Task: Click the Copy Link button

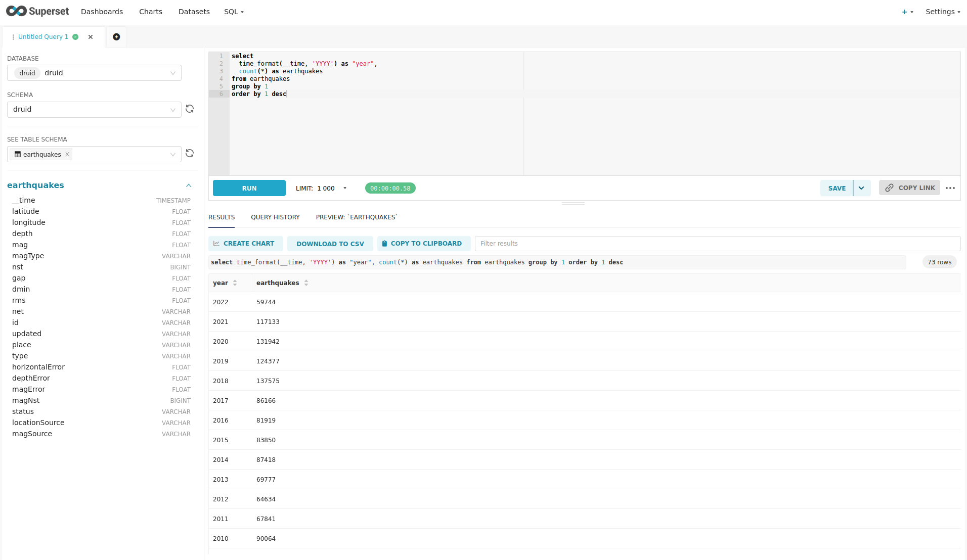Action: pos(909,188)
